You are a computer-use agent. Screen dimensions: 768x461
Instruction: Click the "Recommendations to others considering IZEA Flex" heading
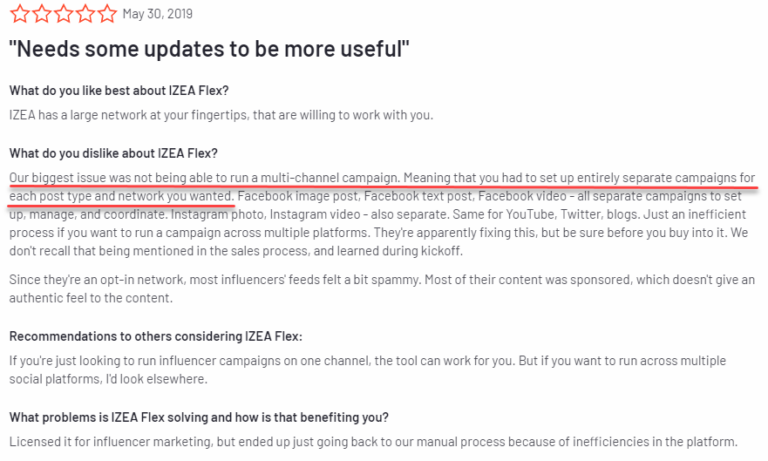click(156, 337)
